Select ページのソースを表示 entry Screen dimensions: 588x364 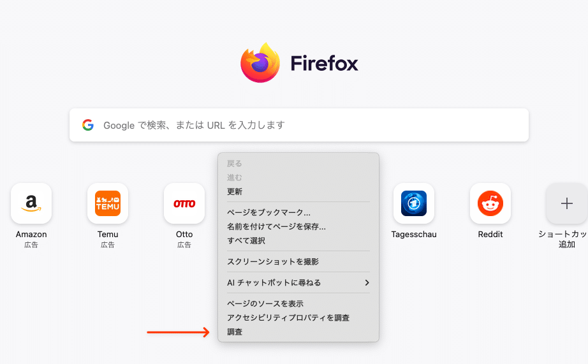(298, 303)
